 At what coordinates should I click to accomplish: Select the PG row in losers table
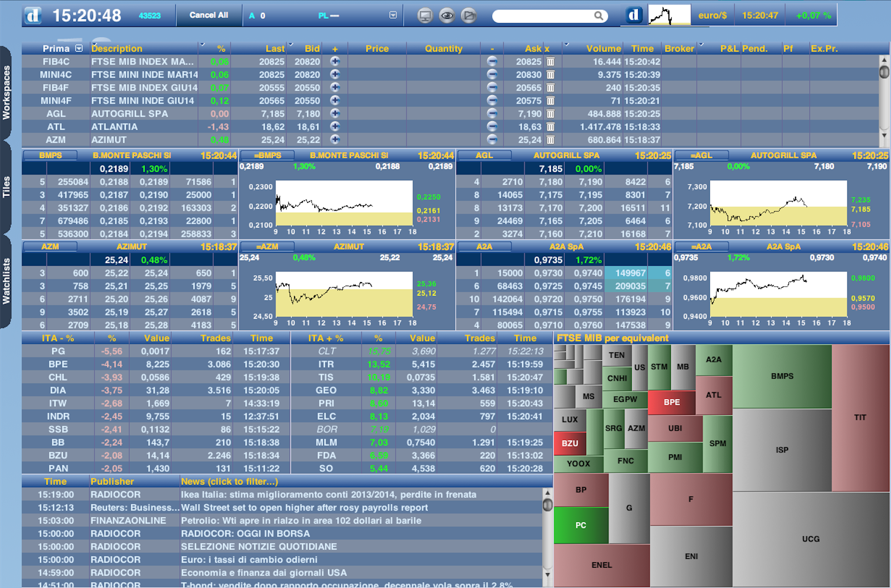(x=156, y=351)
